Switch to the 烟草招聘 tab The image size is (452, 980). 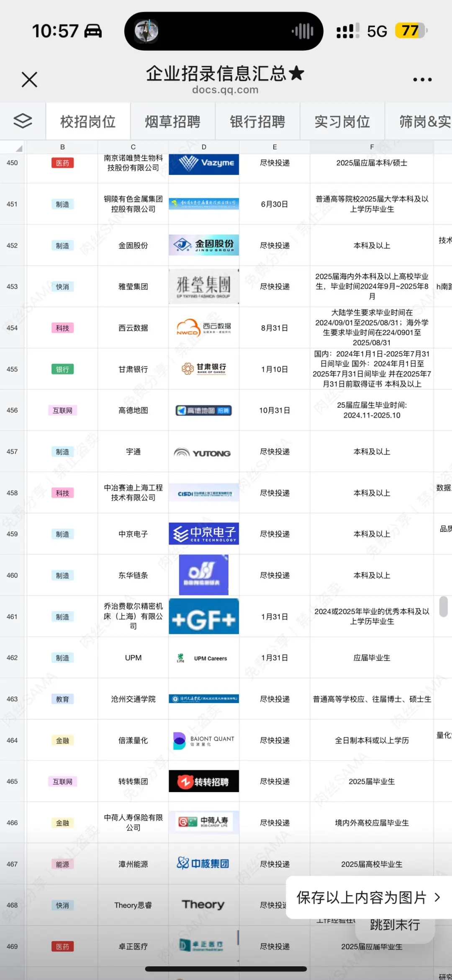tap(172, 121)
